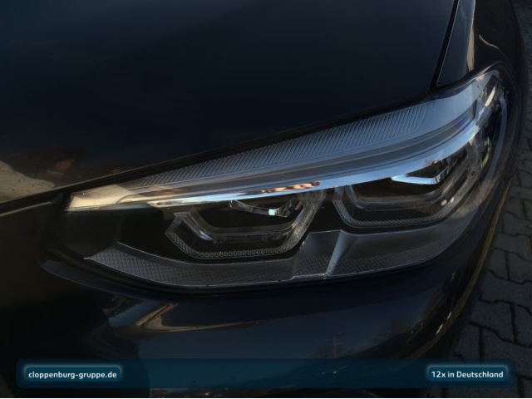This screenshot has width=532, height=399.
Task: Click the "12x" text in banner
Action: (x=436, y=374)
